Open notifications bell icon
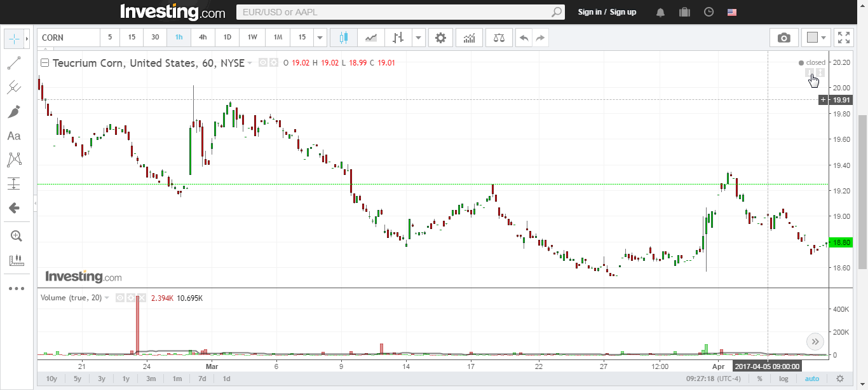 (x=661, y=12)
